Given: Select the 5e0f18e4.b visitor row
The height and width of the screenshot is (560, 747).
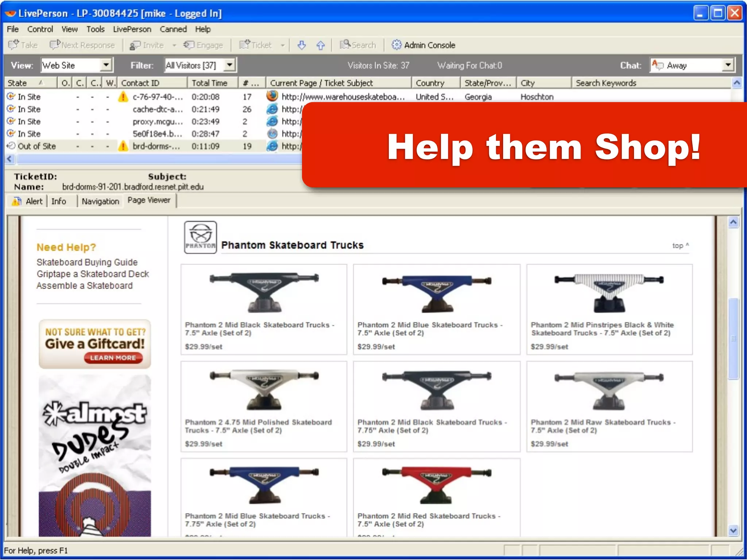Looking at the screenshot, I should coord(153,134).
